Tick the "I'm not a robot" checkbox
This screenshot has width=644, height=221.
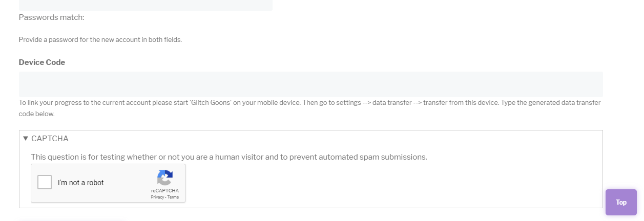(45, 182)
